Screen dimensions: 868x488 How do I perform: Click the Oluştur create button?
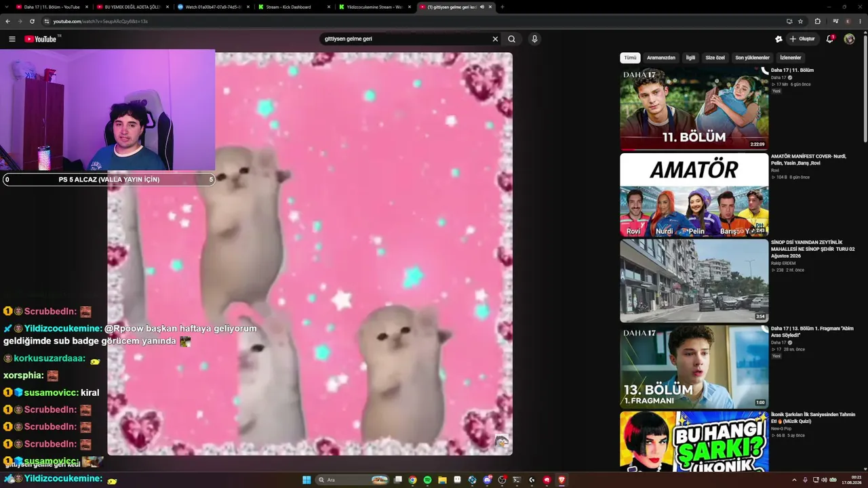coord(802,39)
